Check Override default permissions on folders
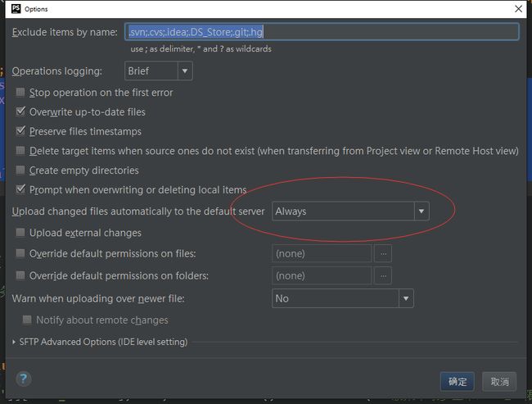Viewport: 532px width, 404px height. click(20, 275)
